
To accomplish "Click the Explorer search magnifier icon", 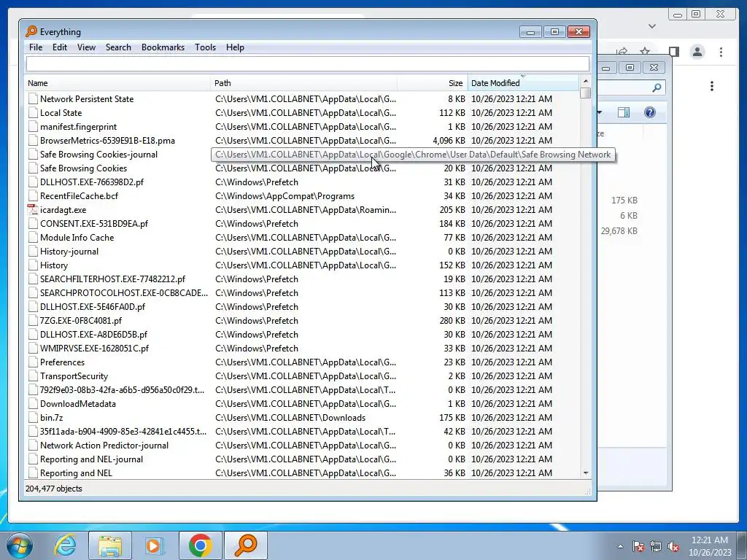I will pyautogui.click(x=657, y=87).
